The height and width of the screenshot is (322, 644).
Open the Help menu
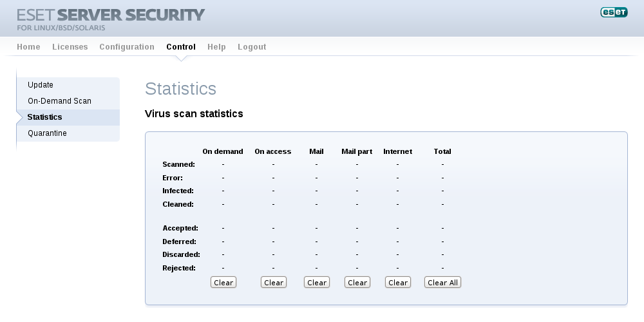pos(216,47)
